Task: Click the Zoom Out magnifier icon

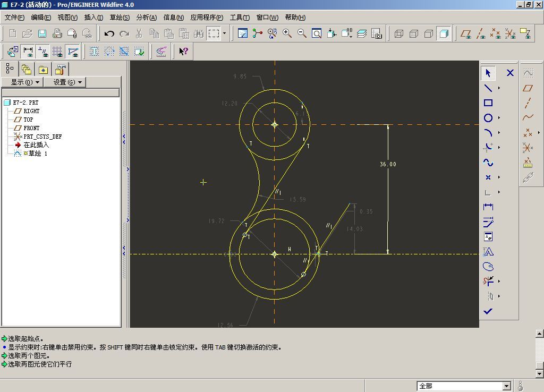Action: tap(302, 33)
